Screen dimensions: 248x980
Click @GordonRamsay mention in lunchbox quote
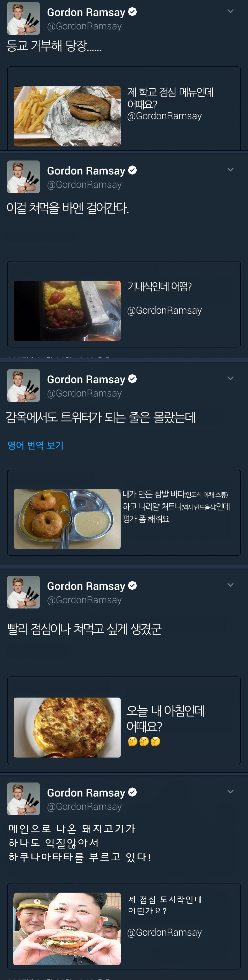tap(164, 932)
